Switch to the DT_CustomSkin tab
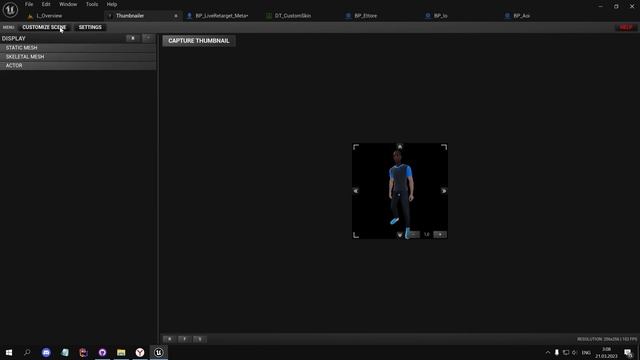Image resolution: width=640 pixels, height=360 pixels. pos(293,16)
